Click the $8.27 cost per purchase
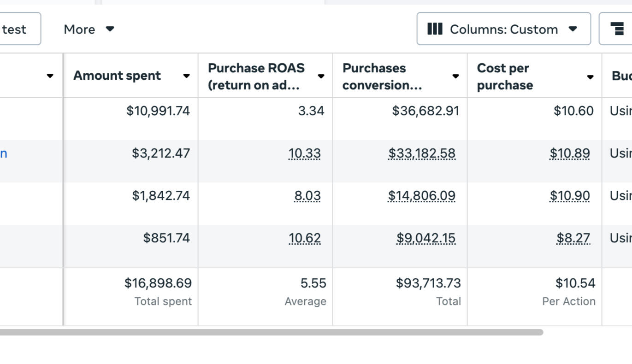 coord(573,238)
